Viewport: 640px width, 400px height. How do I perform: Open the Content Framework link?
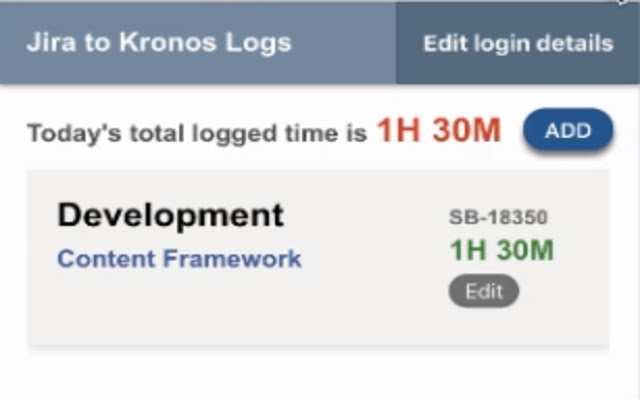(179, 259)
